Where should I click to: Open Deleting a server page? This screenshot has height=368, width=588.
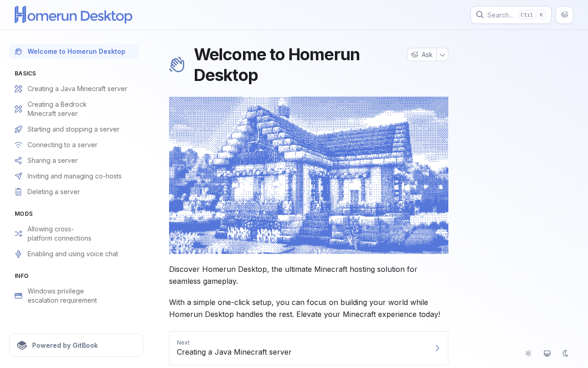74,192
